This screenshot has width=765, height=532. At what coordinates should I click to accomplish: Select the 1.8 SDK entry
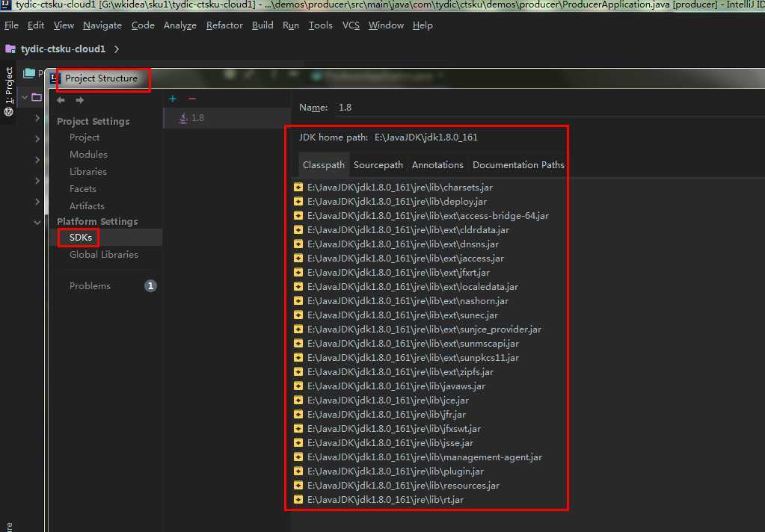click(x=227, y=118)
